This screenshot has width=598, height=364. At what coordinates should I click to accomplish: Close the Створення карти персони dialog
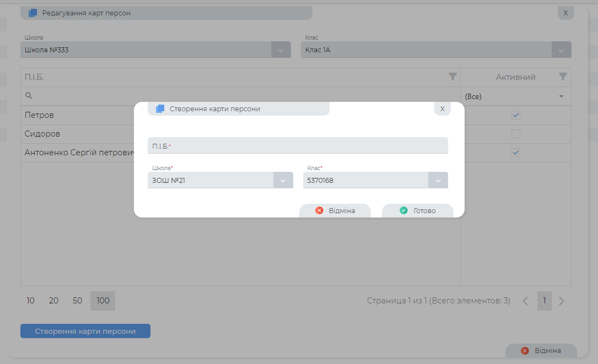click(442, 109)
